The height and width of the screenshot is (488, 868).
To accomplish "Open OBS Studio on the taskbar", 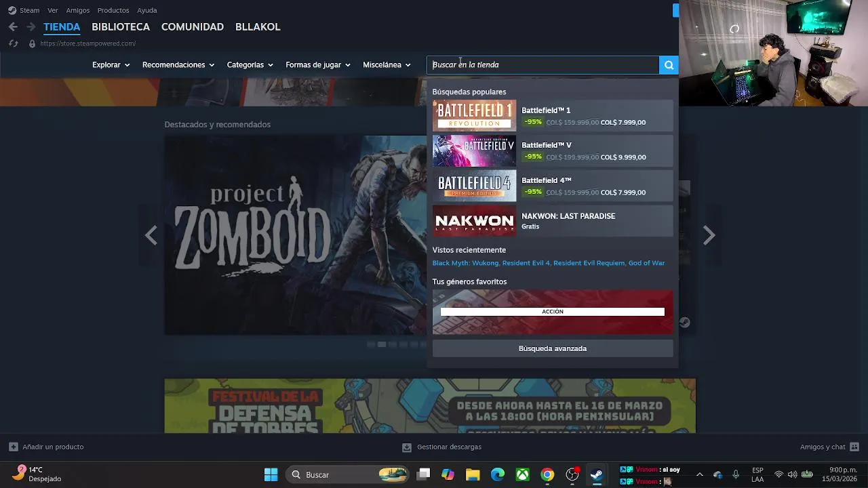I will pos(572,474).
